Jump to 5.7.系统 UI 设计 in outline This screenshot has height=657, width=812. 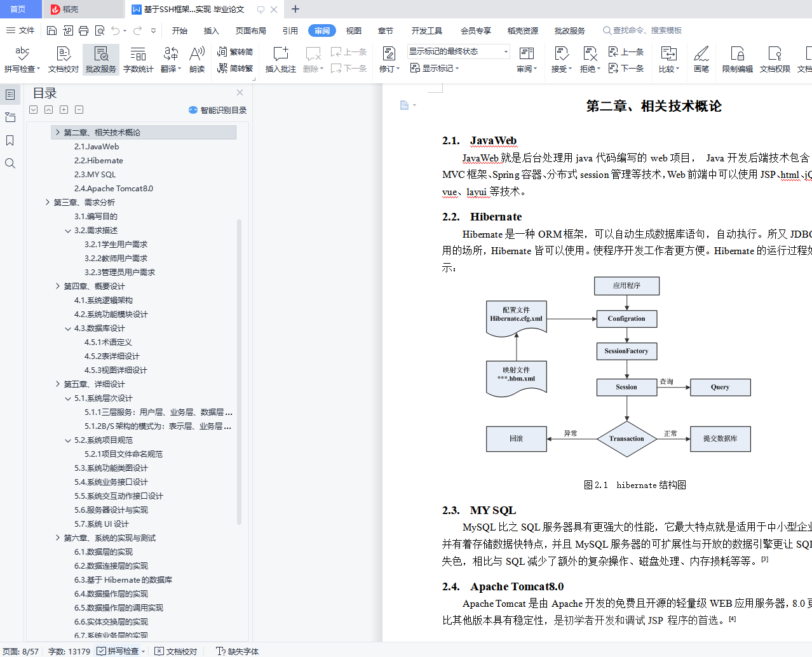point(102,524)
